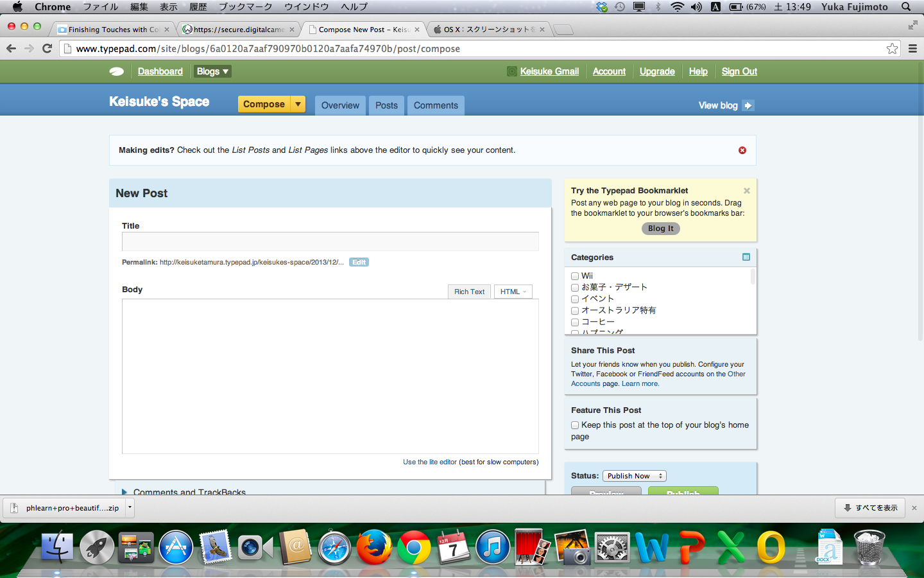This screenshot has width=924, height=578.
Task: Click the Typepad logo icon
Action: 117,71
